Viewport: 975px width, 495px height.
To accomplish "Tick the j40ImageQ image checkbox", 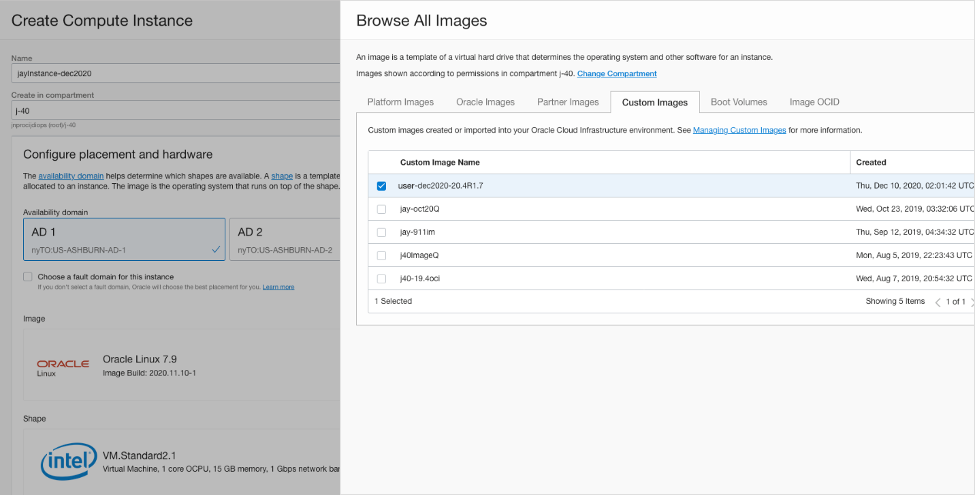I will point(381,255).
